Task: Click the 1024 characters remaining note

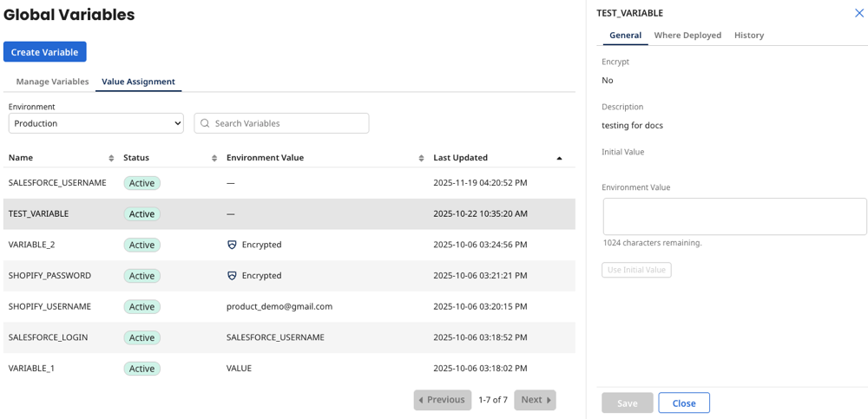Action: [x=652, y=243]
